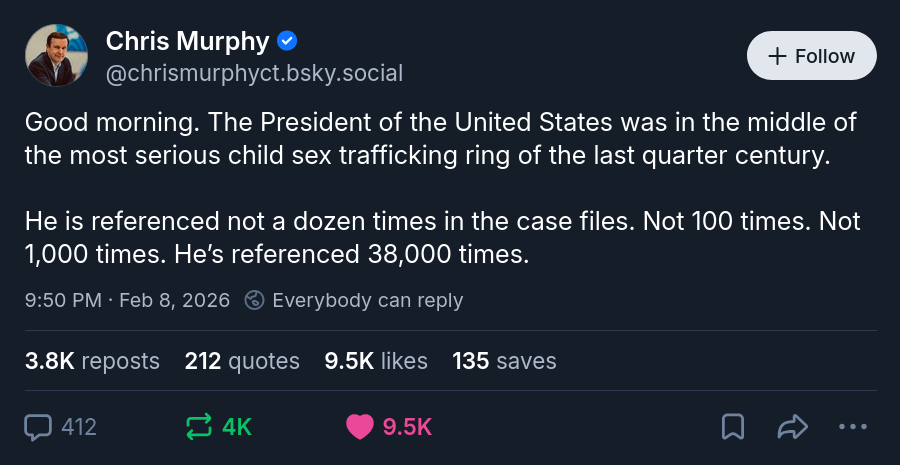This screenshot has width=900, height=465.
Task: View the 3.8K reposts list
Action: 92,361
